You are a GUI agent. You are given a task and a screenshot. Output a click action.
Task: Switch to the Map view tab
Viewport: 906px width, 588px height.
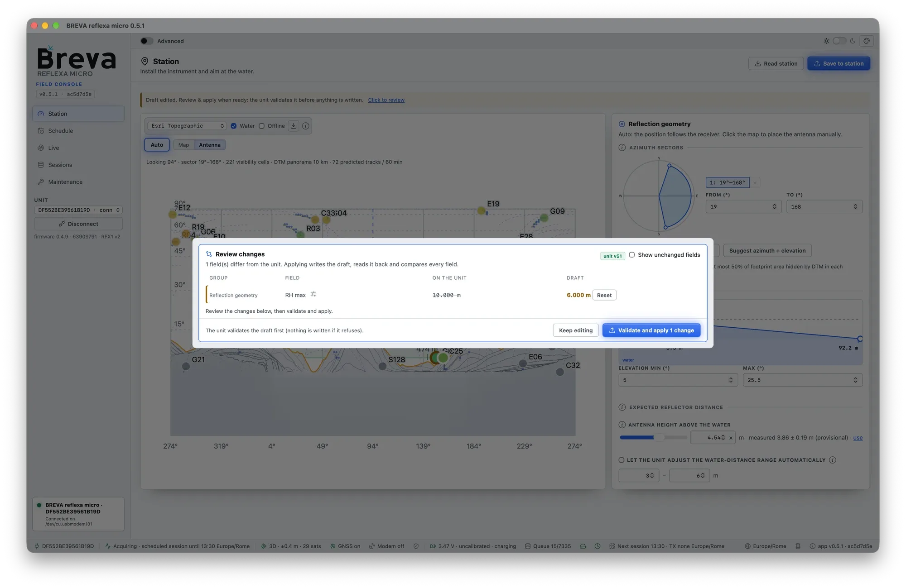[x=183, y=145]
